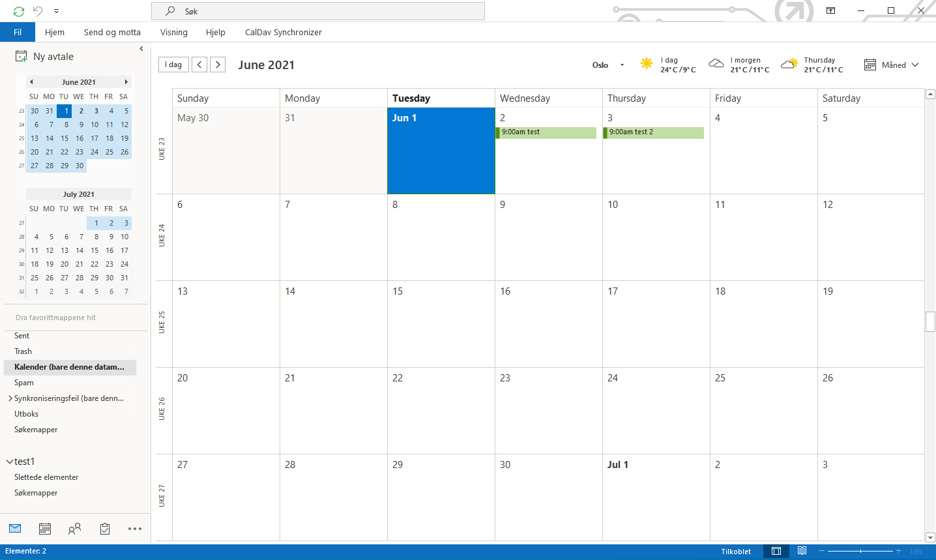The height and width of the screenshot is (560, 936).
Task: Collapse the test1 account tree
Action: 10,462
